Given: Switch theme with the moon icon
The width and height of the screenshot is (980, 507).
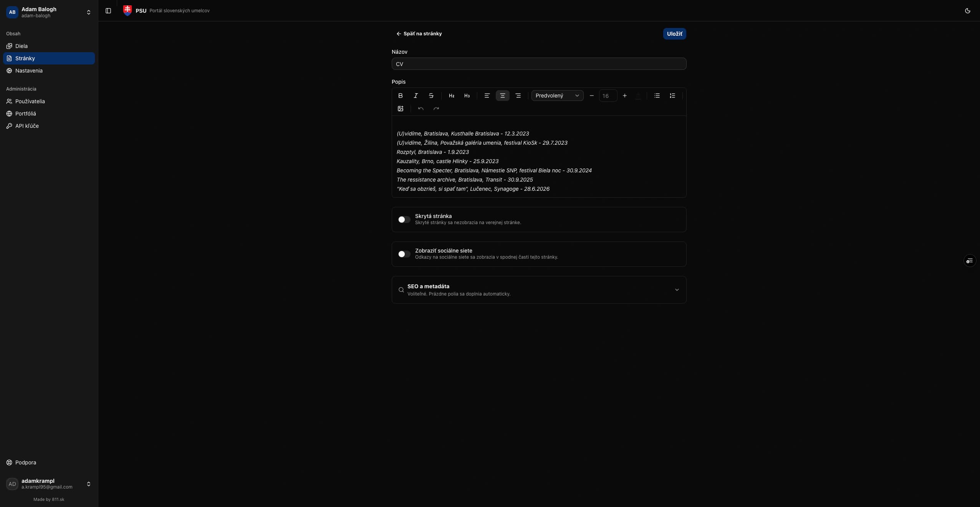Looking at the screenshot, I should pos(967,11).
